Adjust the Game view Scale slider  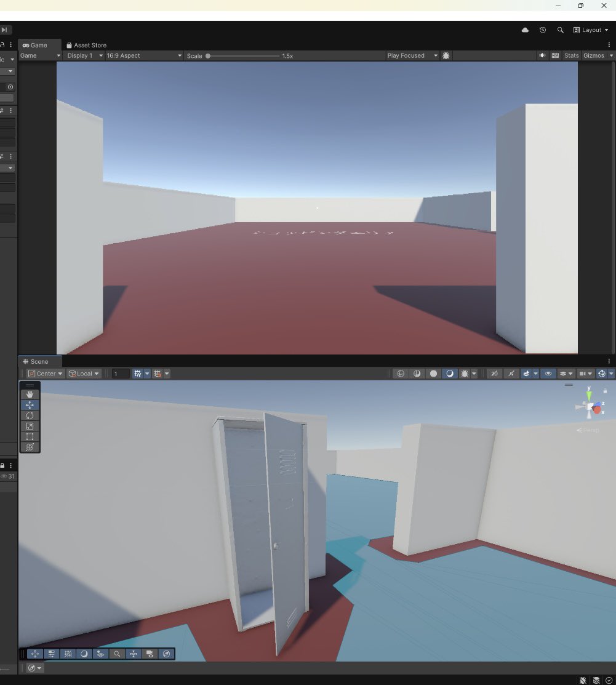(243, 56)
